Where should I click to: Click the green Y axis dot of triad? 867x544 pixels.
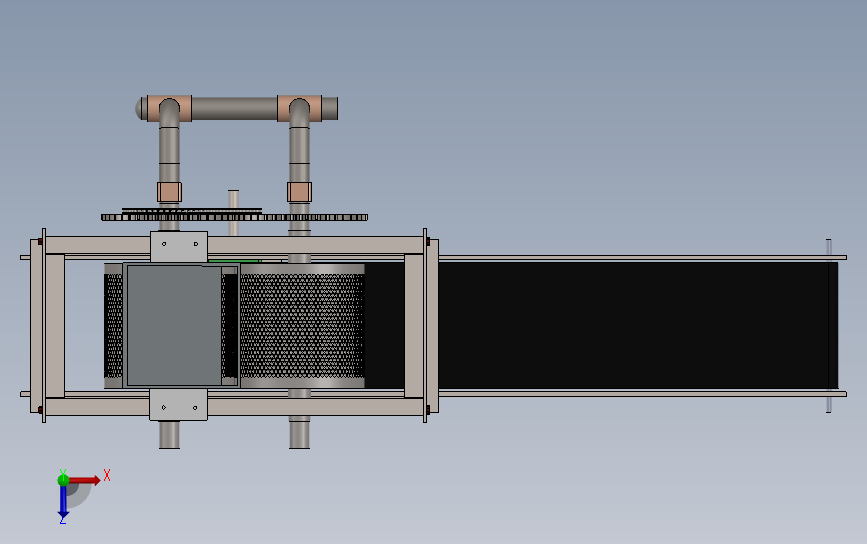[x=63, y=479]
